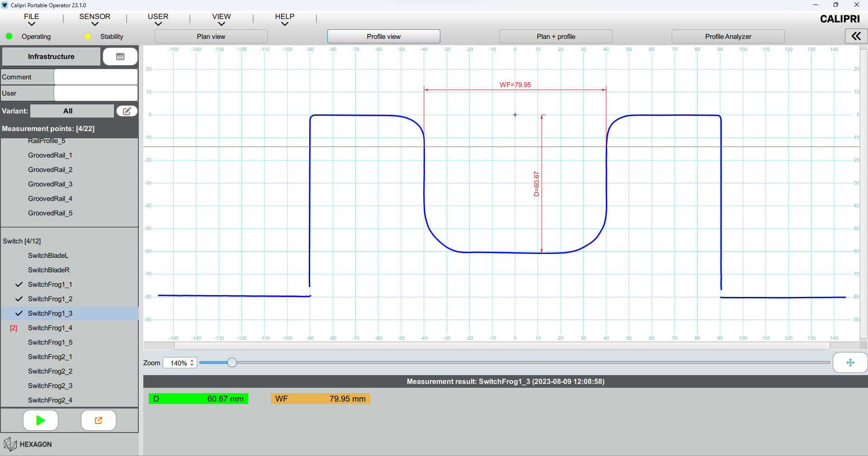Collapse the side panel with double-chevron icon
868x456 pixels.
pyautogui.click(x=856, y=36)
